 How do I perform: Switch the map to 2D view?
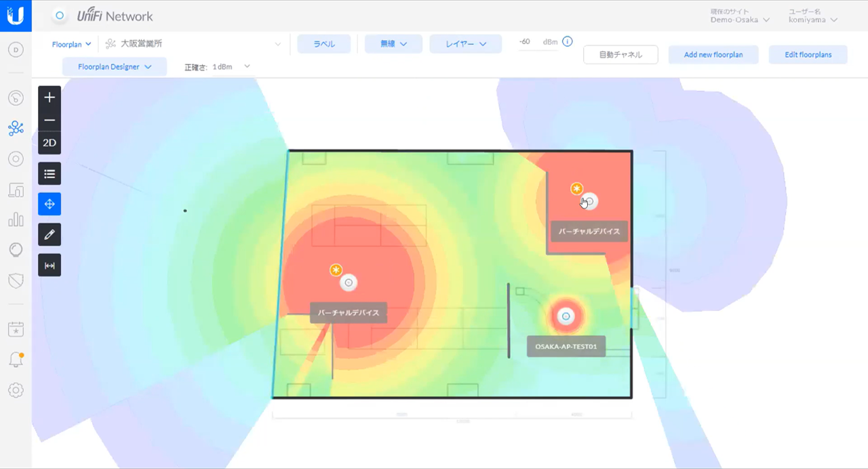(x=50, y=143)
